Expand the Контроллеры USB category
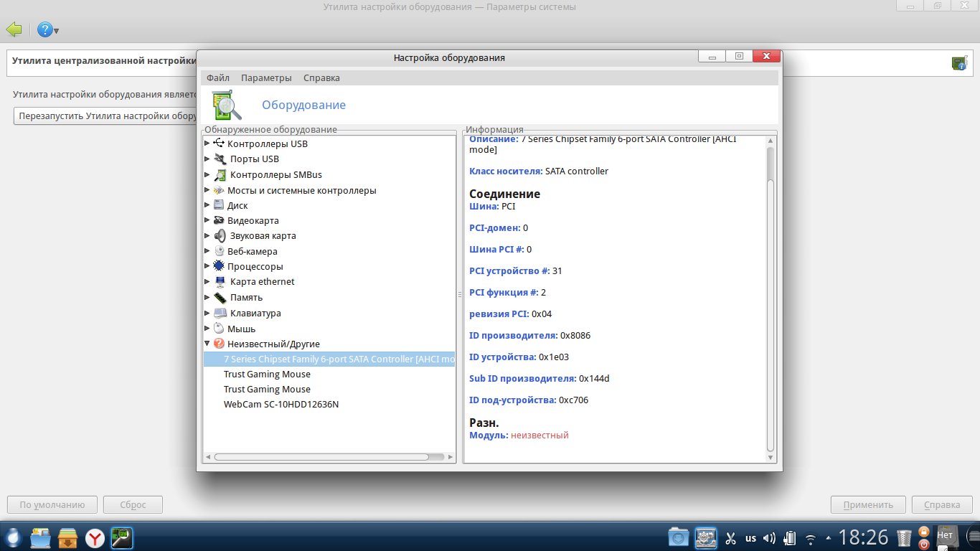980x551 pixels. click(x=207, y=143)
